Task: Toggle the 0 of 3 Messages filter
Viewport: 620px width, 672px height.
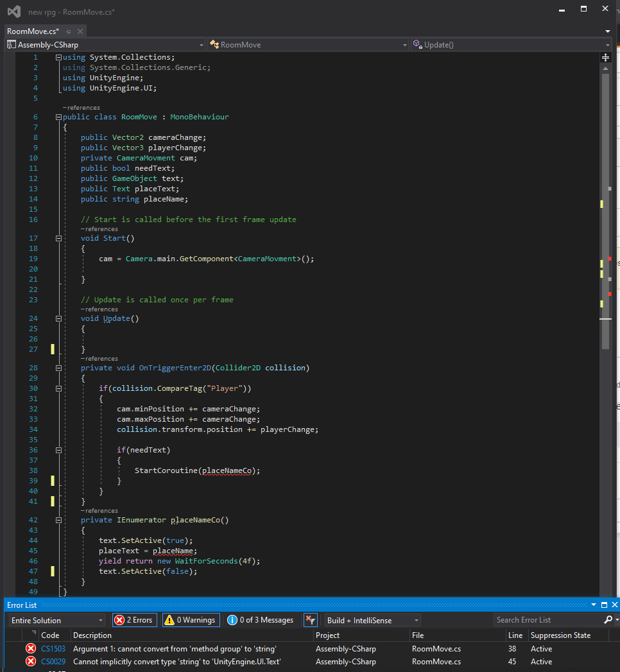Action: (261, 620)
